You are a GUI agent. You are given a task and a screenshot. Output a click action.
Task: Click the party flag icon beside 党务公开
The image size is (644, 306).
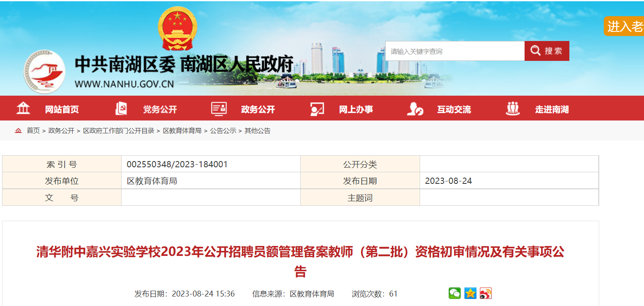[121, 108]
